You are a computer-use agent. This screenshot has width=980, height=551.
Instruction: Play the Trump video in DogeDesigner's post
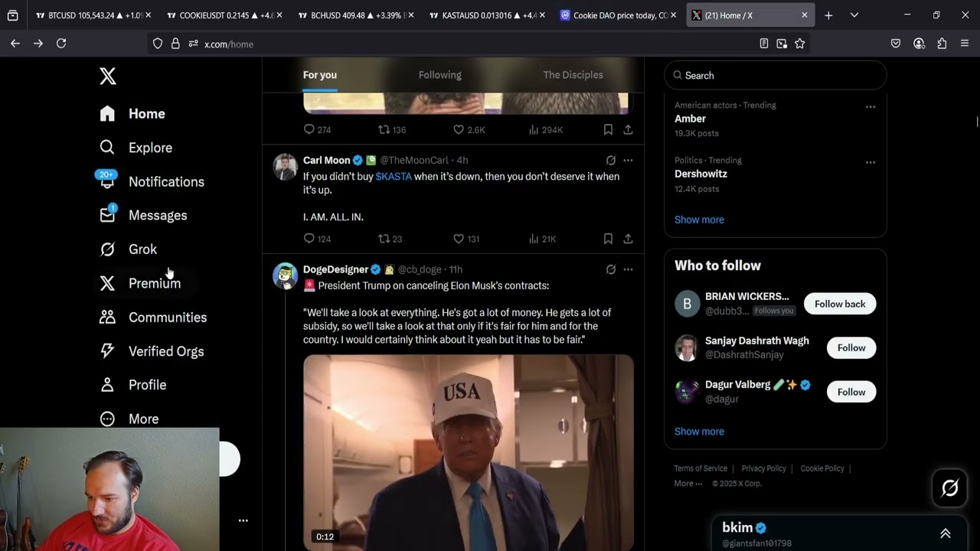pyautogui.click(x=469, y=452)
